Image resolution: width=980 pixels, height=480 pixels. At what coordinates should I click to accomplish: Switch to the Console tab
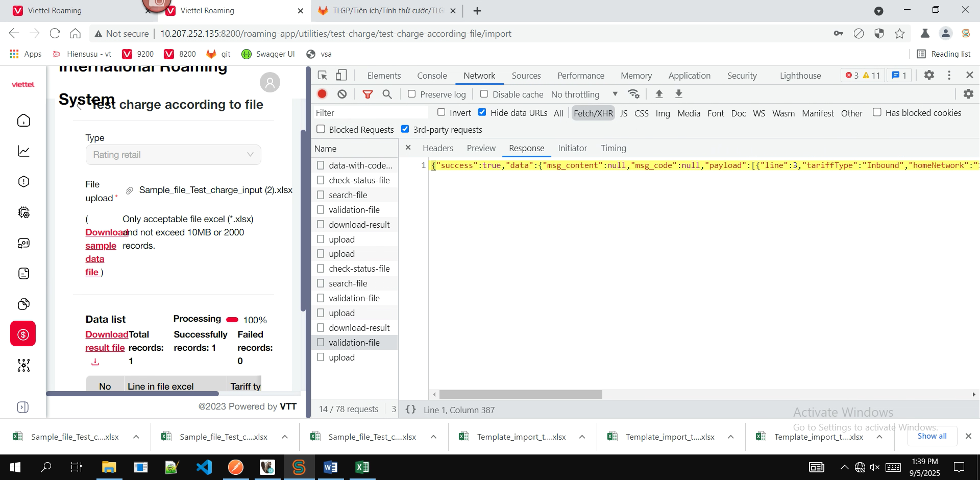coord(432,76)
